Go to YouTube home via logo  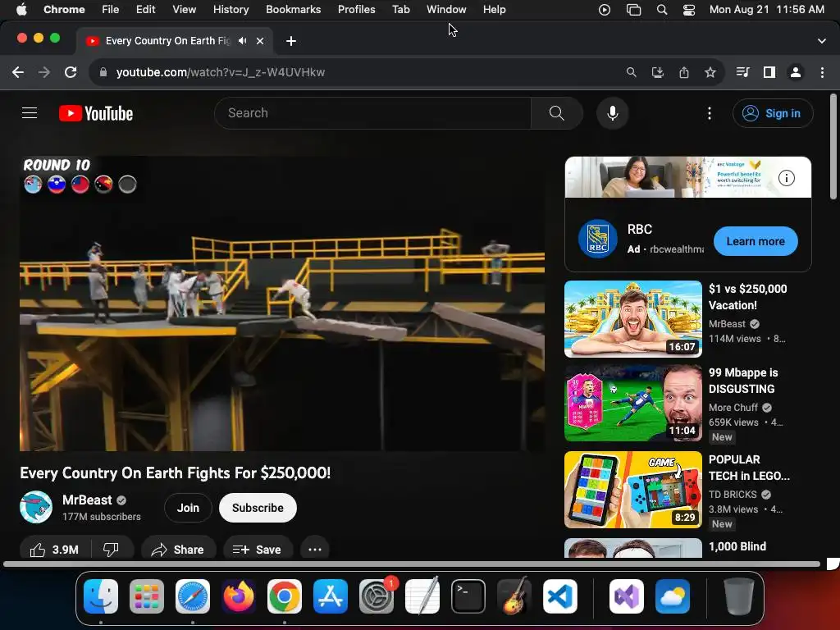point(96,113)
